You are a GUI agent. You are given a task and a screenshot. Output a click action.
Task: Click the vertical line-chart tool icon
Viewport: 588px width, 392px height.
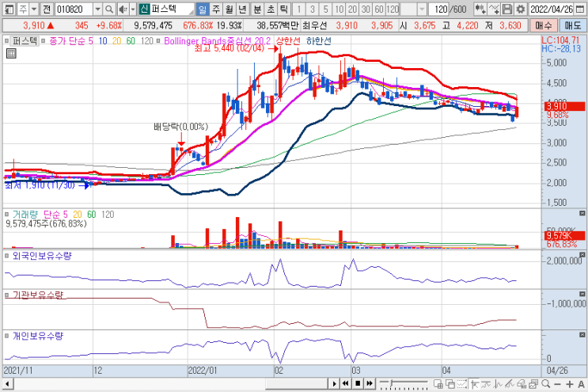498,384
